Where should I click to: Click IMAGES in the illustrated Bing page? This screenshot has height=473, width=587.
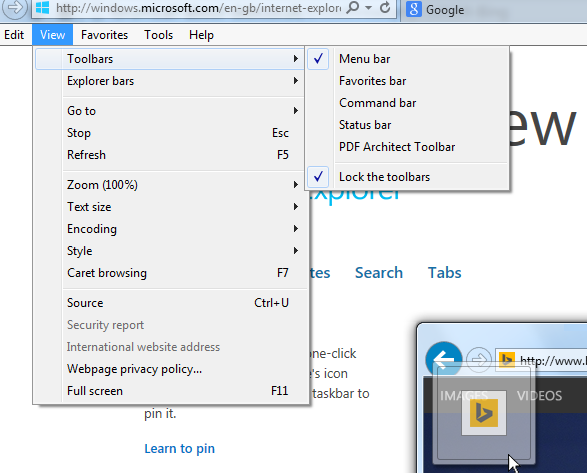(x=464, y=395)
